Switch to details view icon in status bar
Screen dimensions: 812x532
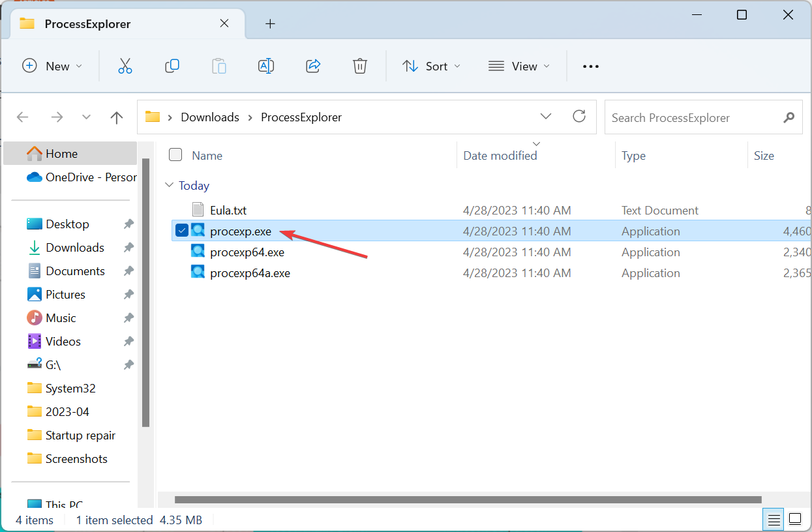[774, 520]
